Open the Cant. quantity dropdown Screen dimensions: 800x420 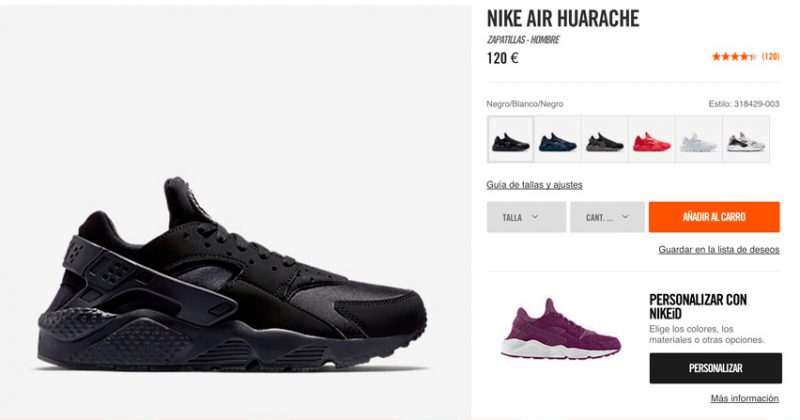pyautogui.click(x=607, y=217)
